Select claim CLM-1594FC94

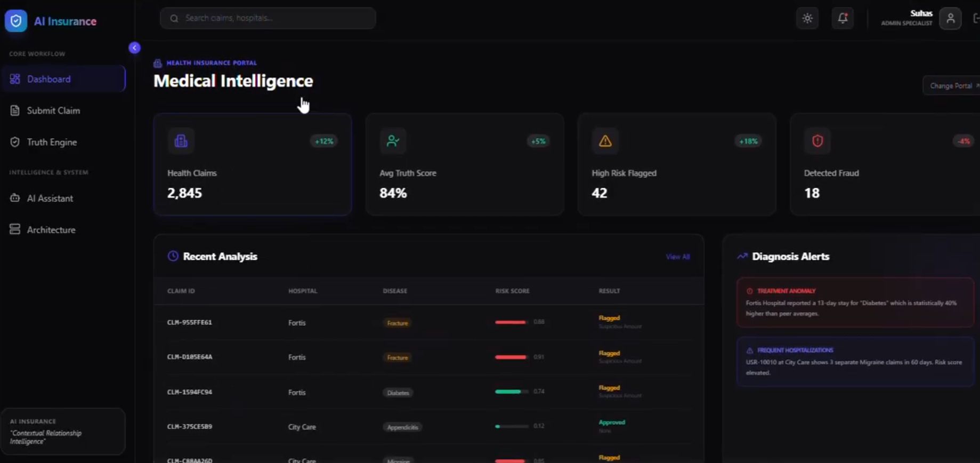(x=190, y=392)
